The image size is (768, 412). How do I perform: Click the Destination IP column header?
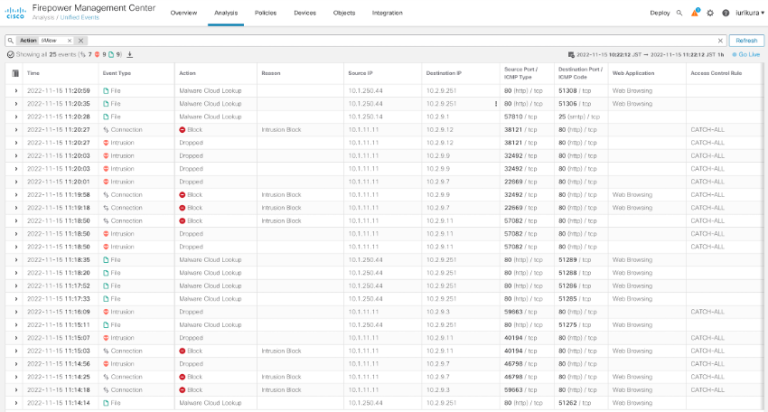tap(444, 73)
